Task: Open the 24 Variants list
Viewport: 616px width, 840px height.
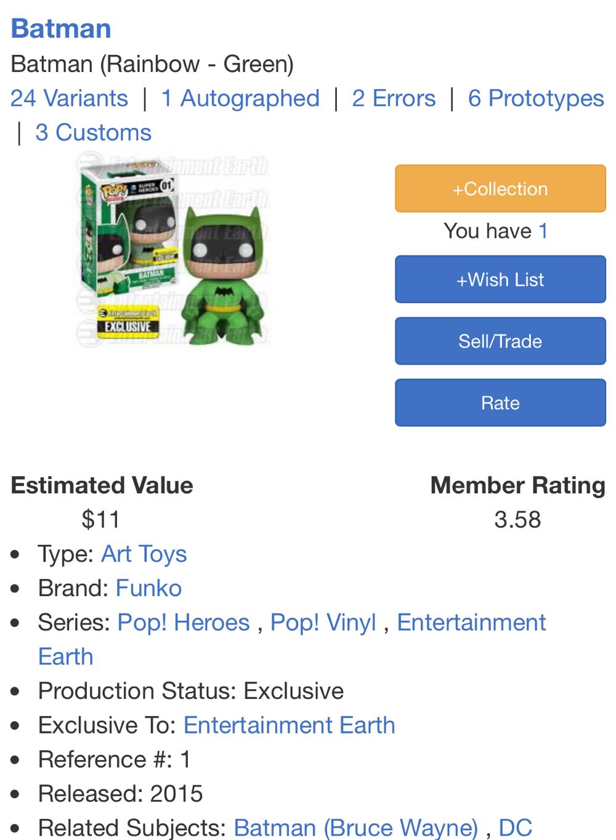Action: [x=70, y=98]
